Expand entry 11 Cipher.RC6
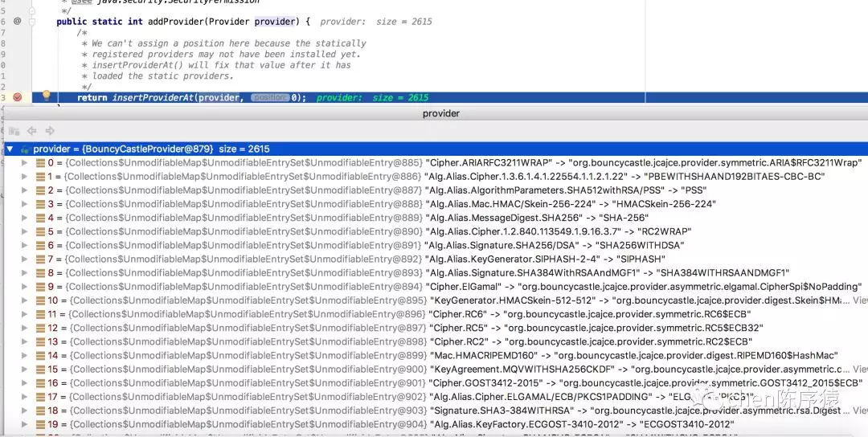868x437 pixels. [24, 314]
